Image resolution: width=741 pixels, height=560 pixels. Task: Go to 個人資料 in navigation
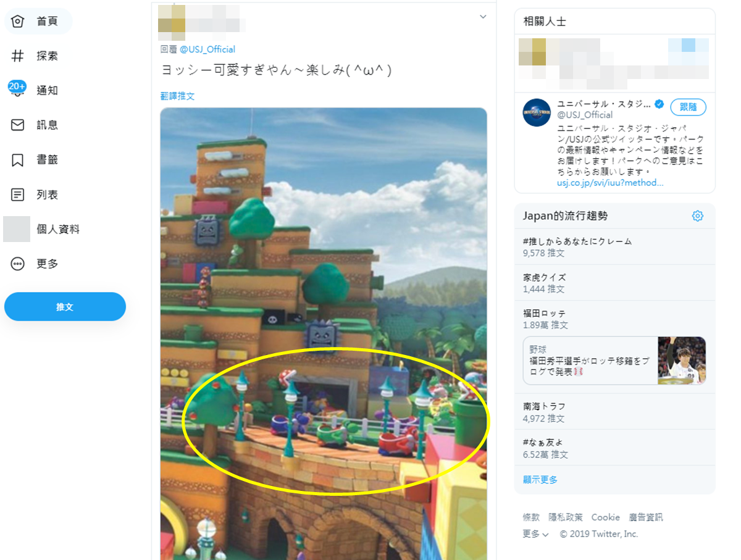58,229
